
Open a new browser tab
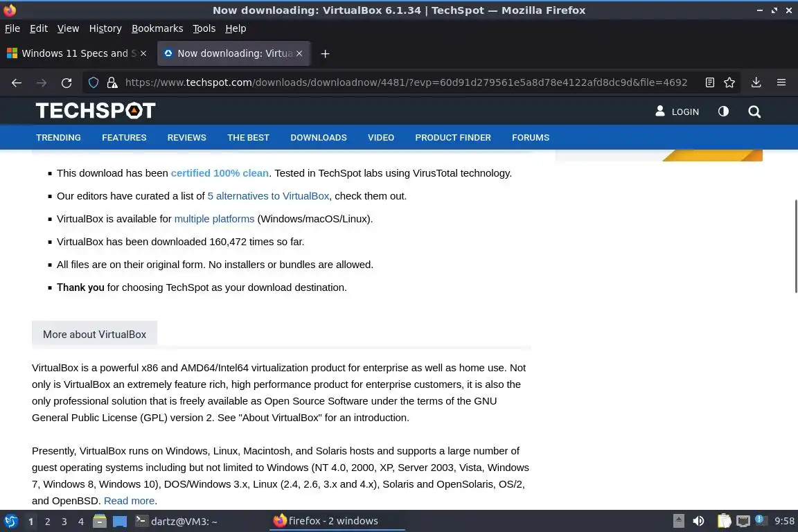[x=325, y=53]
